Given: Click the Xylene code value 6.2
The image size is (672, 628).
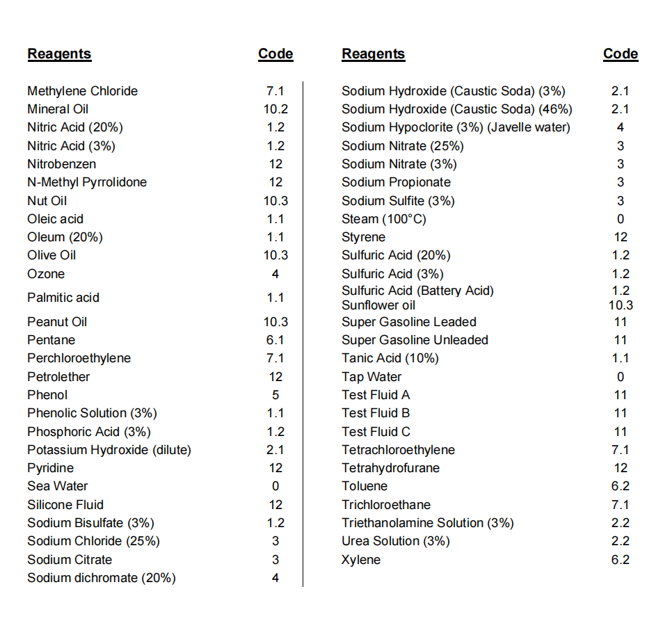Looking at the screenshot, I should [x=620, y=560].
